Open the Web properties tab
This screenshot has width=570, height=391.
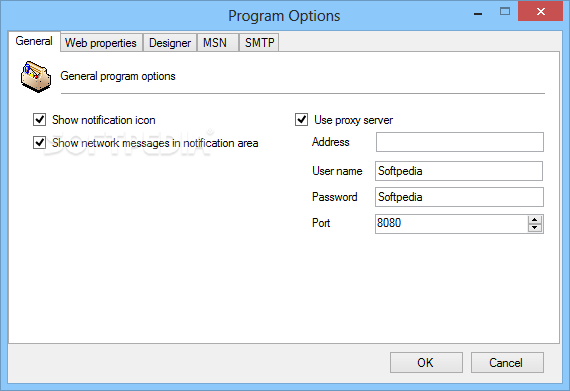[x=101, y=43]
